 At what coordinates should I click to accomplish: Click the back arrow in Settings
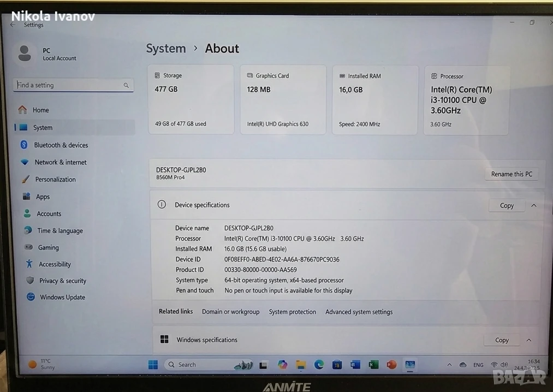tap(13, 25)
